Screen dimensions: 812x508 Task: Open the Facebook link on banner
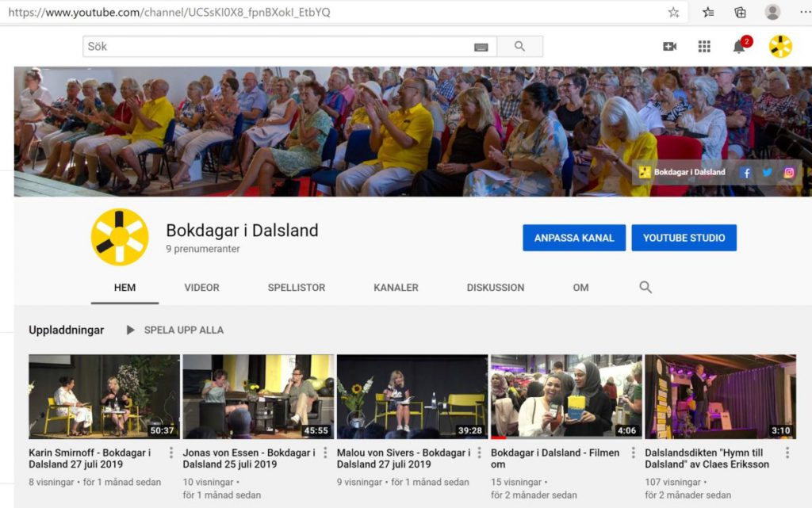(x=745, y=172)
